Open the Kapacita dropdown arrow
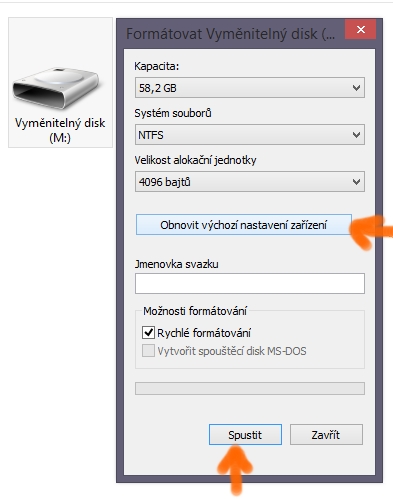This screenshot has height=499, width=393. click(356, 88)
